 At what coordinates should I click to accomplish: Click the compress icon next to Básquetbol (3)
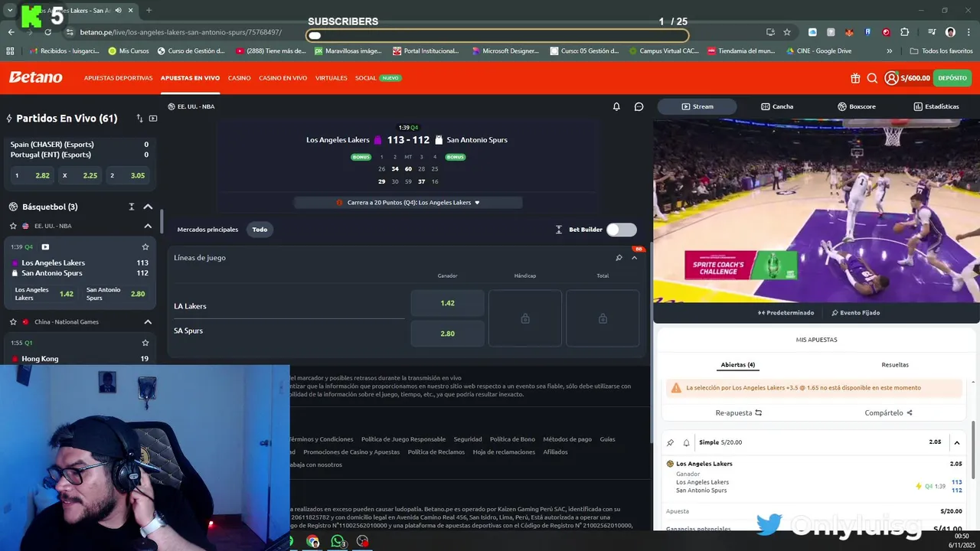[132, 207]
